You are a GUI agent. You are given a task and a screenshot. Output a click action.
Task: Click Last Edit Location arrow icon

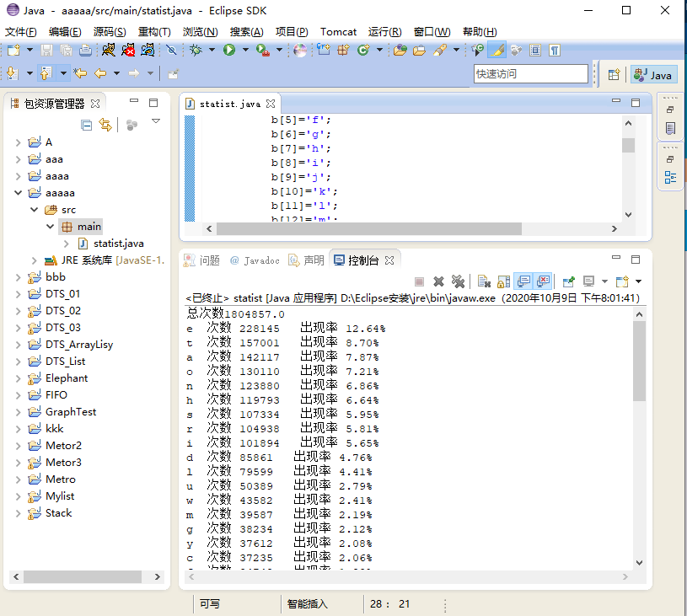80,73
